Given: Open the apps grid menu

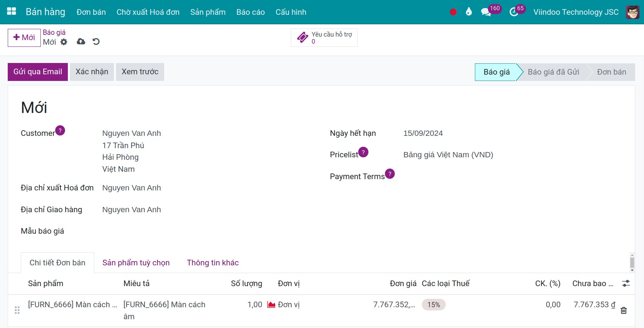Looking at the screenshot, I should pos(11,12).
